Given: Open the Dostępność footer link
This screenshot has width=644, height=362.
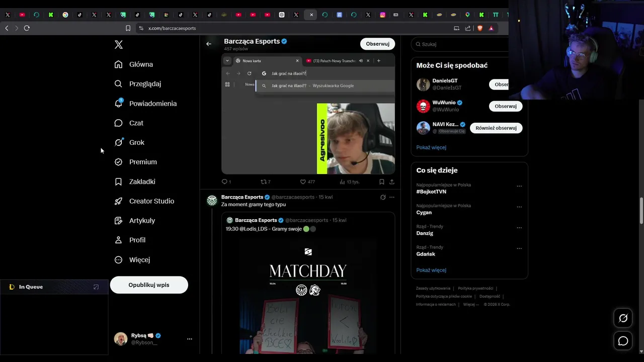Looking at the screenshot, I should (x=490, y=297).
